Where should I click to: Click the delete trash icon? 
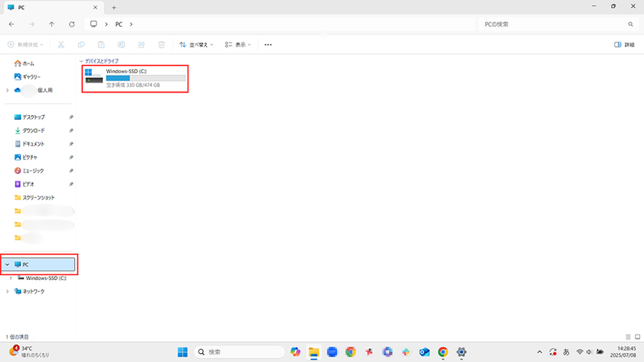(x=162, y=44)
